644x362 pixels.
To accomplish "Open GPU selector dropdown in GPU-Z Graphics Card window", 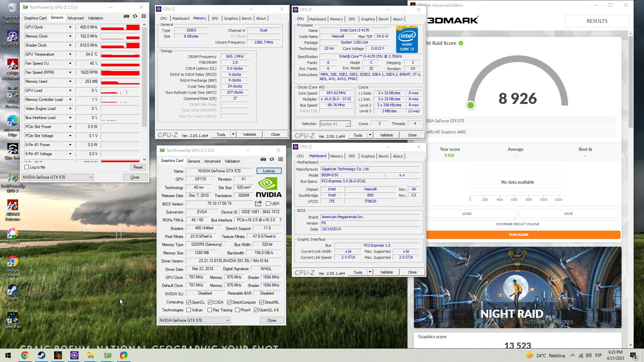I will [x=194, y=320].
